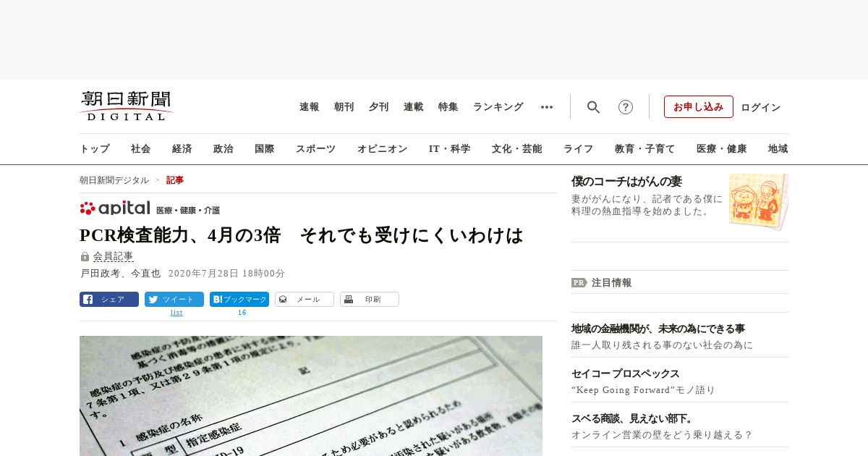Open 僕のコーチはがんの妻 feature link
Image resolution: width=868 pixels, height=456 pixels.
(x=626, y=182)
